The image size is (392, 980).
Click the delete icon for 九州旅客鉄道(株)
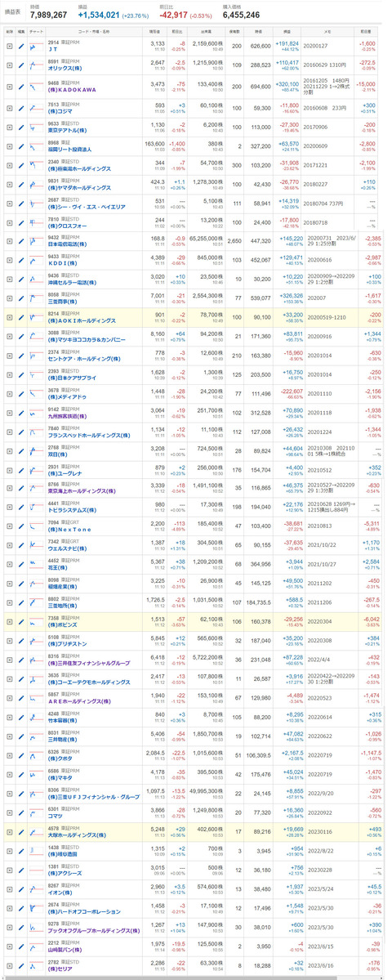pos(9,414)
